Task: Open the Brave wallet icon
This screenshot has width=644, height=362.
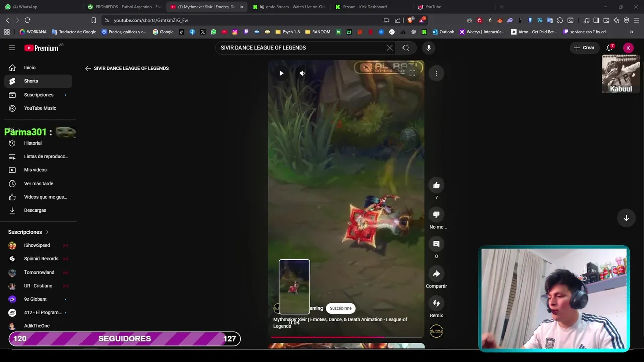Action: click(x=606, y=20)
